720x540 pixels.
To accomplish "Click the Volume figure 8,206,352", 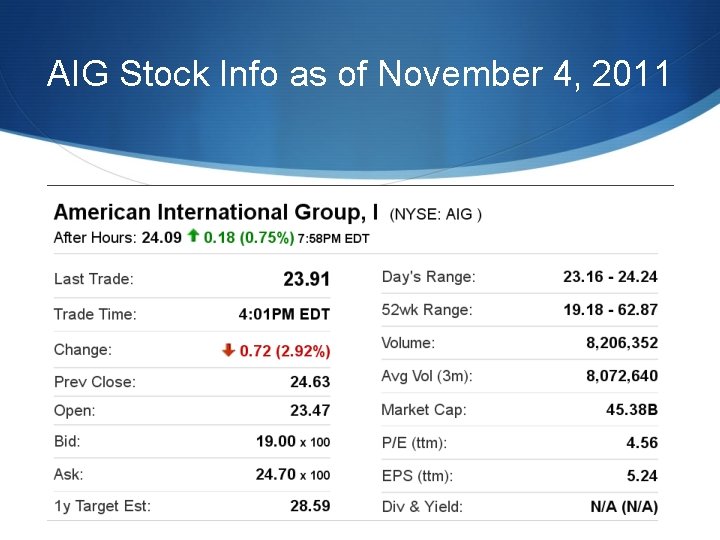I will (622, 343).
